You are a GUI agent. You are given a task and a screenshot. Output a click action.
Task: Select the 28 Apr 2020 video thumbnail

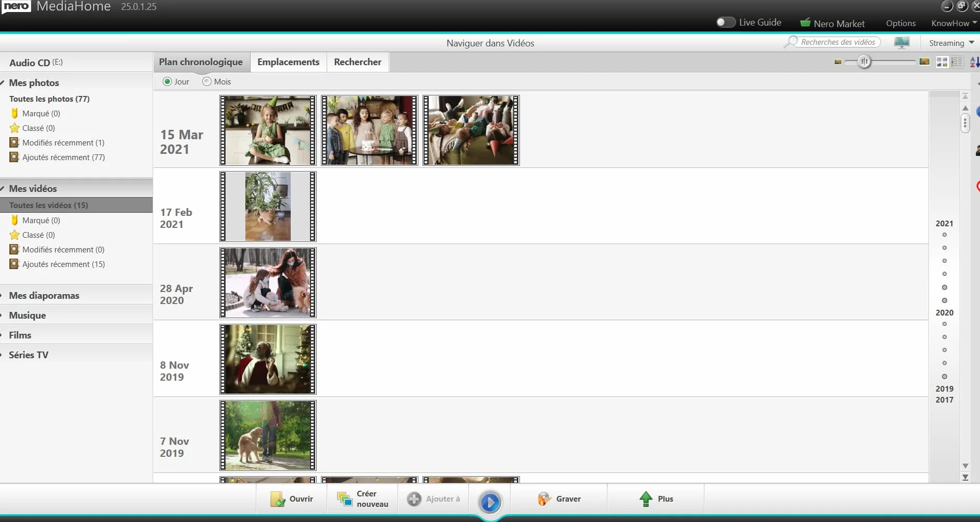(268, 282)
